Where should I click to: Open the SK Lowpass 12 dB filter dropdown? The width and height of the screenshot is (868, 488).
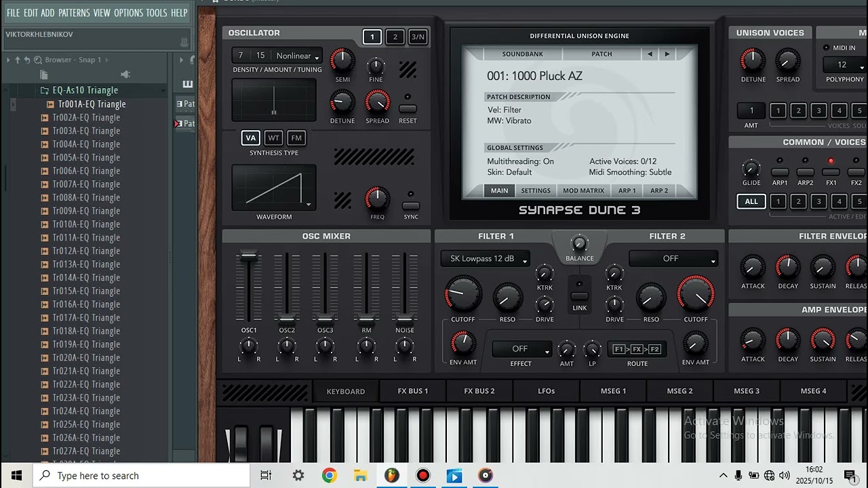[x=486, y=259]
